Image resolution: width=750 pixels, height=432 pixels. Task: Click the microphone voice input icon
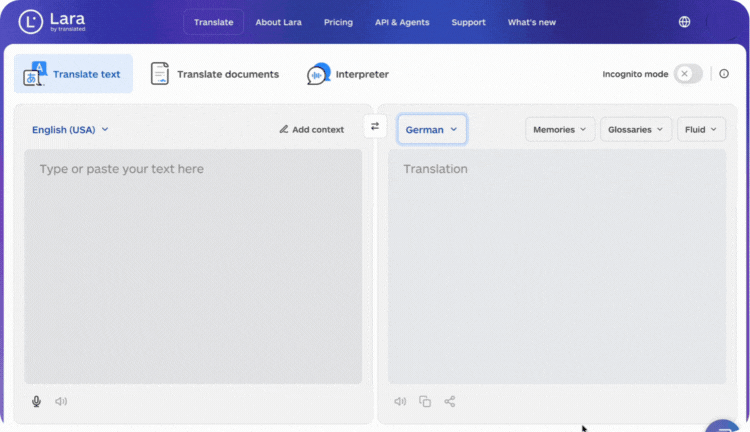point(37,401)
